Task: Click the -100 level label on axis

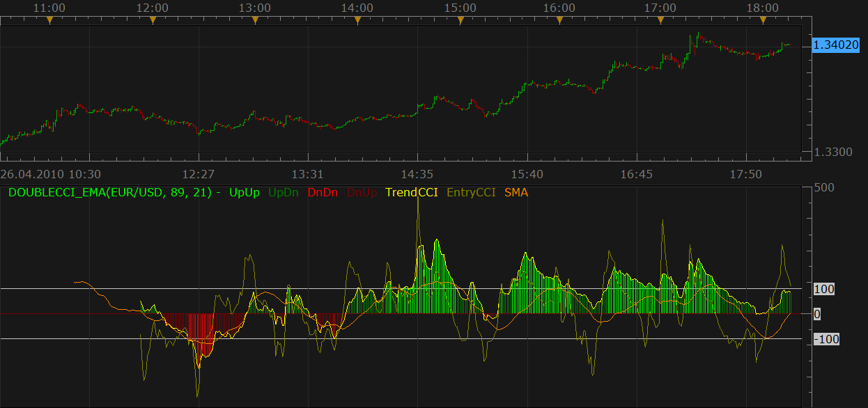Action: (x=827, y=339)
